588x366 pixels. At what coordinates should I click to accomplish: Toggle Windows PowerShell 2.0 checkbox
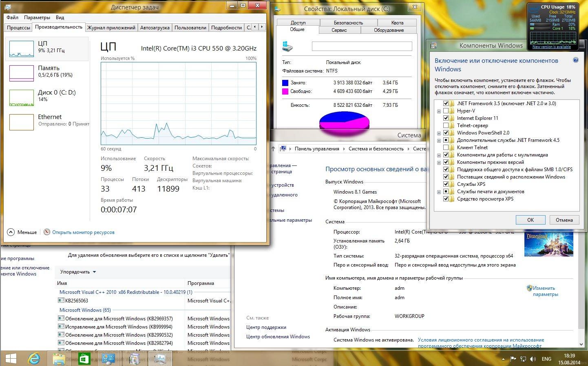click(x=446, y=133)
